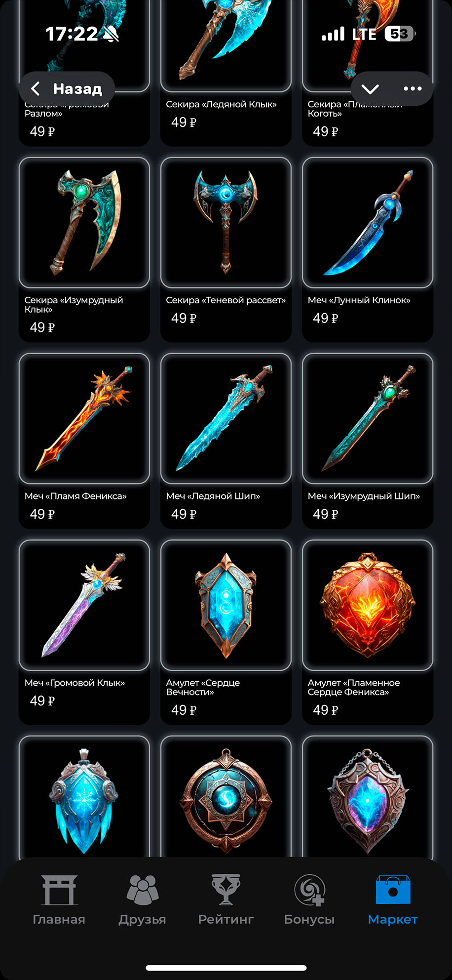The image size is (452, 980).
Task: Tap the battery indicator showing 53
Action: click(400, 34)
